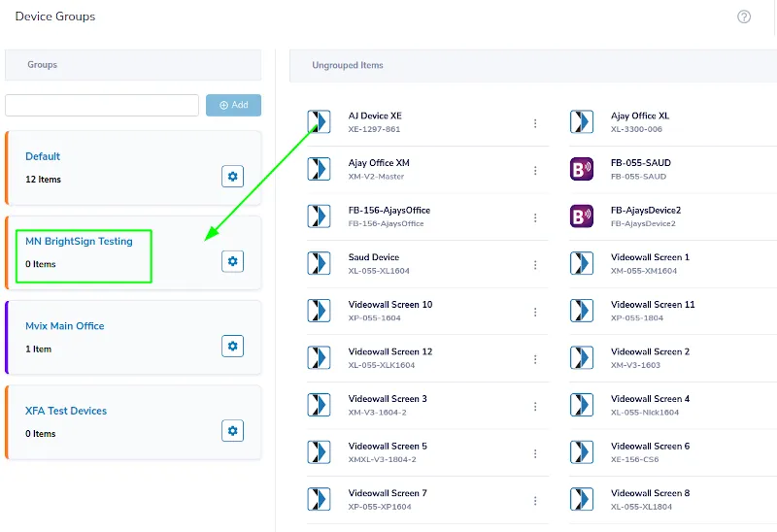Open the three-dot menu for Videowall Screen 3
The height and width of the screenshot is (532, 777).
pyautogui.click(x=535, y=407)
